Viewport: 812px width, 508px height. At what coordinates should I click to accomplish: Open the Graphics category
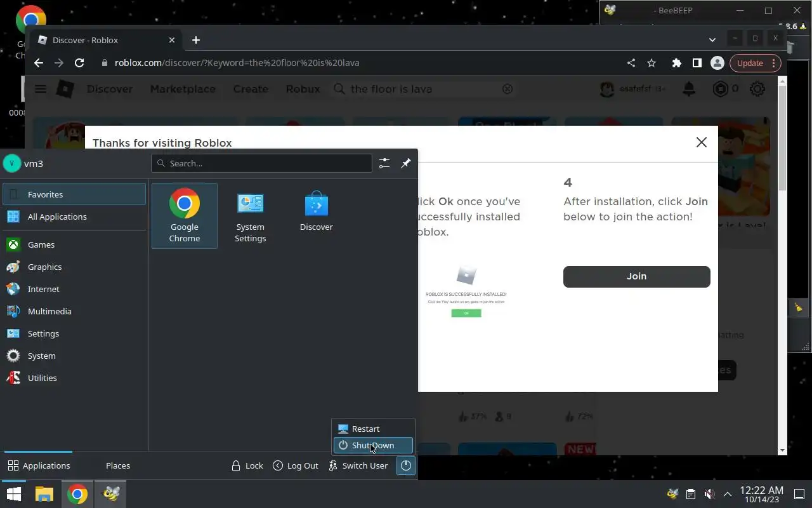(74, 267)
